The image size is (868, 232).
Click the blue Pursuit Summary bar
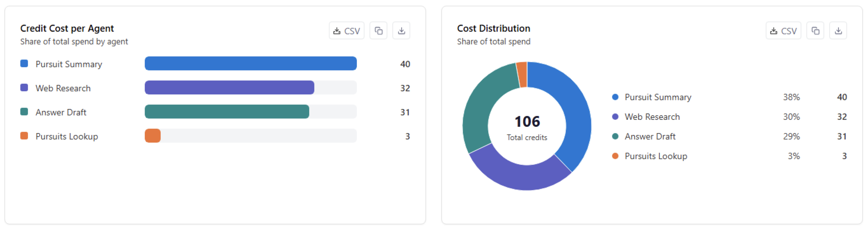pos(251,64)
